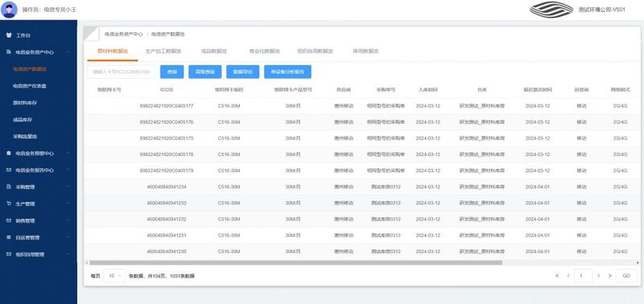Select the ICCID cell 89822482192OC0405176
644x304 pixels.
pos(167,122)
